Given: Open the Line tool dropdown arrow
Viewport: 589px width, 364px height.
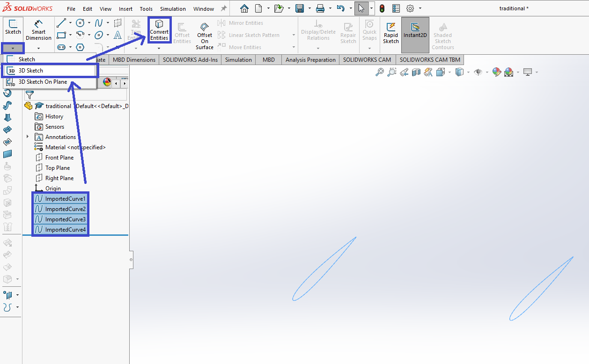Looking at the screenshot, I should tap(70, 22).
